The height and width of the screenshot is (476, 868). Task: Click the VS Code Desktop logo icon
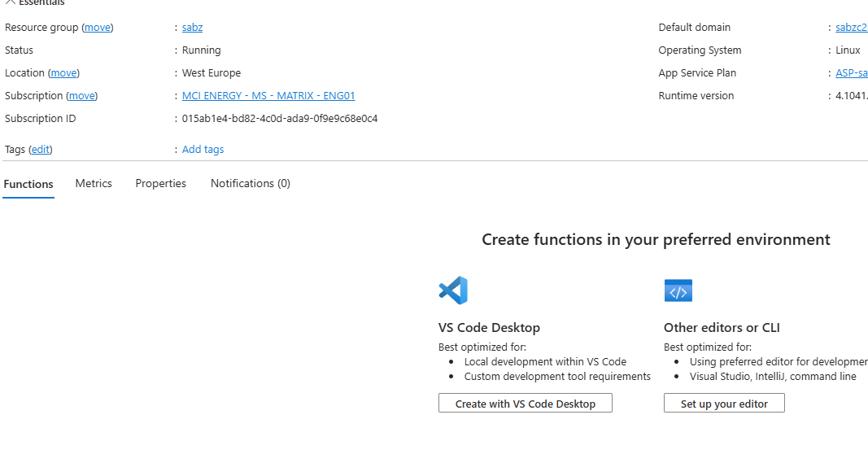(453, 290)
